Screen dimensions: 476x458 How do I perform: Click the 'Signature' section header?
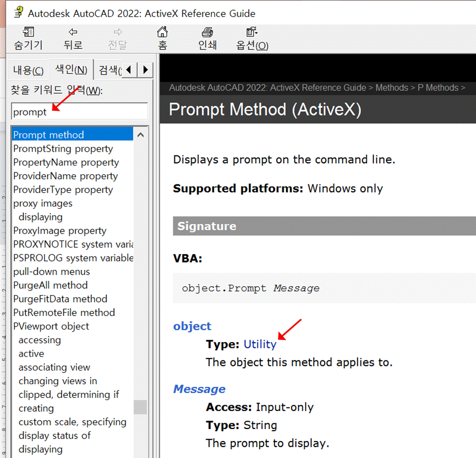pyautogui.click(x=324, y=226)
